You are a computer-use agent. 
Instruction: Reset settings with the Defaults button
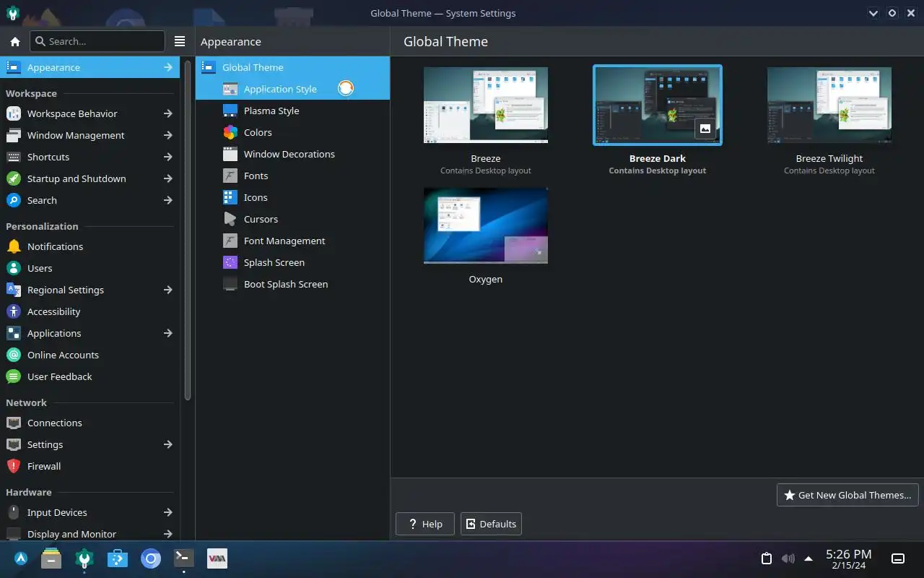[491, 524]
